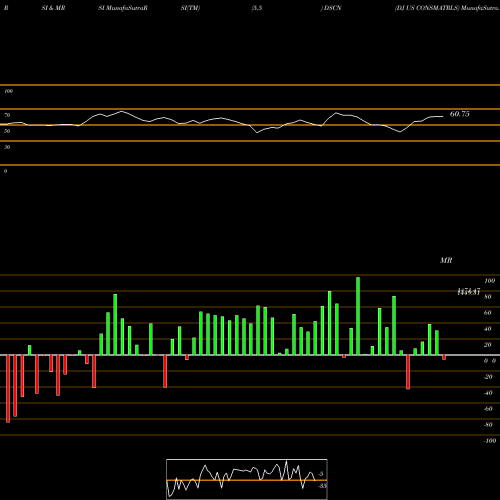Click the MR axis label -100
This screenshot has width=500, height=500.
pyautogui.click(x=490, y=441)
